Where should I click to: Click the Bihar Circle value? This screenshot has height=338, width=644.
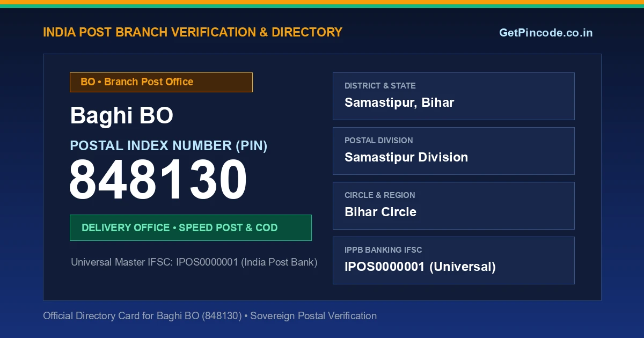(380, 212)
